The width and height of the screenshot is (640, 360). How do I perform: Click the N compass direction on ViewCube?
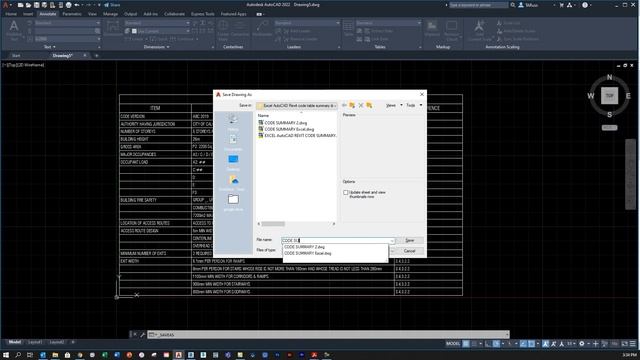(x=609, y=77)
